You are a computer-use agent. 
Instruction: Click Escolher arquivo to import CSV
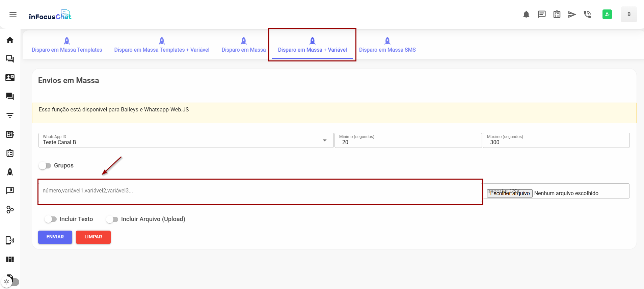pos(510,193)
